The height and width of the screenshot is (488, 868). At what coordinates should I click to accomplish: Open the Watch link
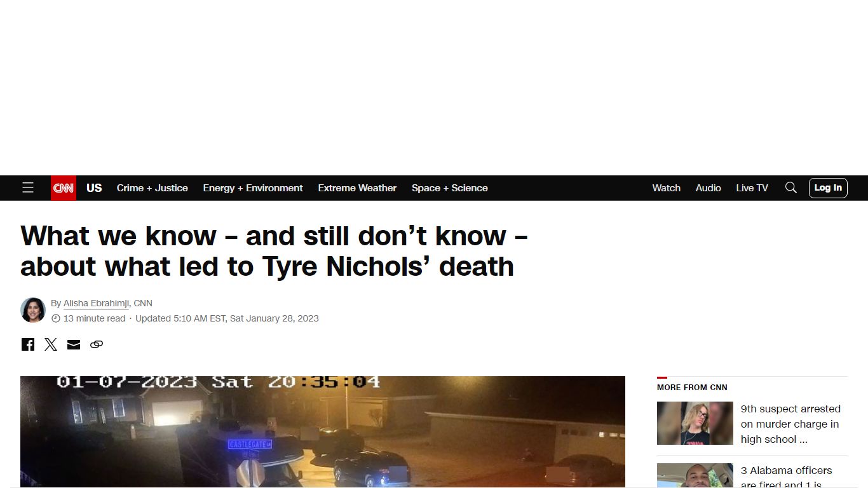coord(667,188)
